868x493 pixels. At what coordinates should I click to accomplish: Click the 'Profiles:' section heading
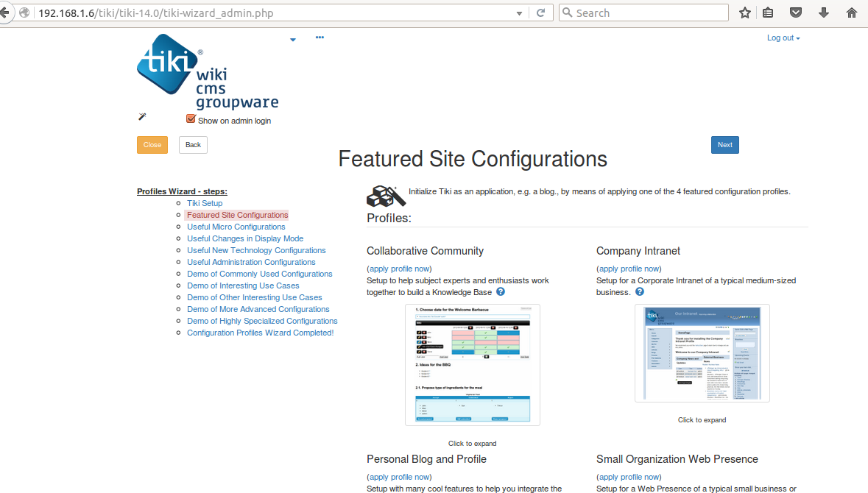tap(389, 218)
